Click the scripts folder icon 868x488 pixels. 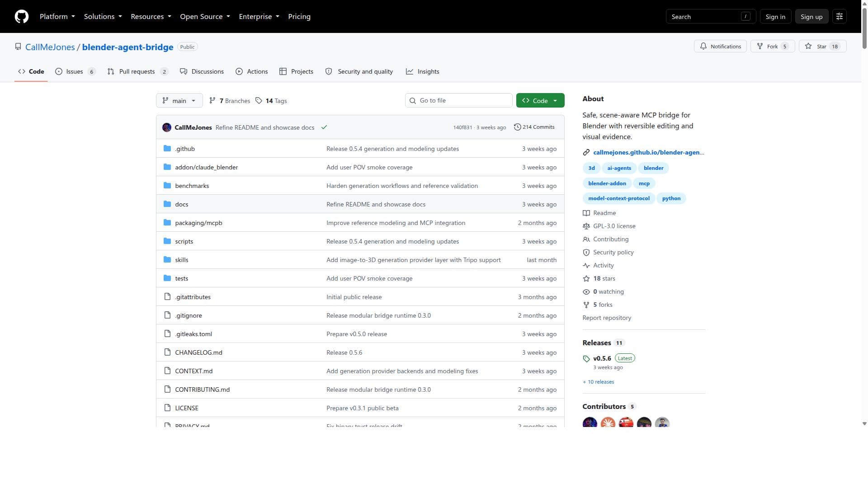click(167, 241)
